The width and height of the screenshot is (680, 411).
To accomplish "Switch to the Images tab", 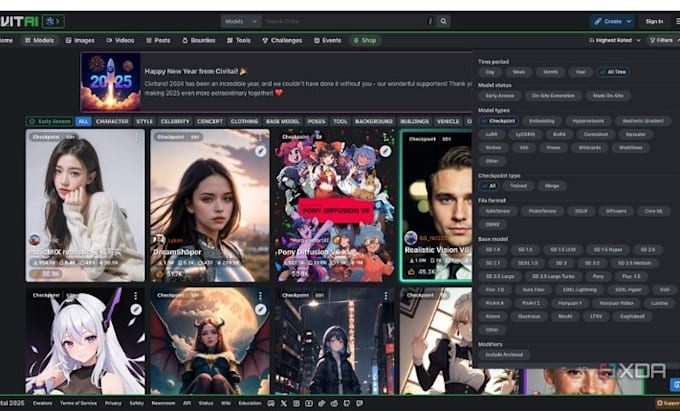I will point(80,40).
